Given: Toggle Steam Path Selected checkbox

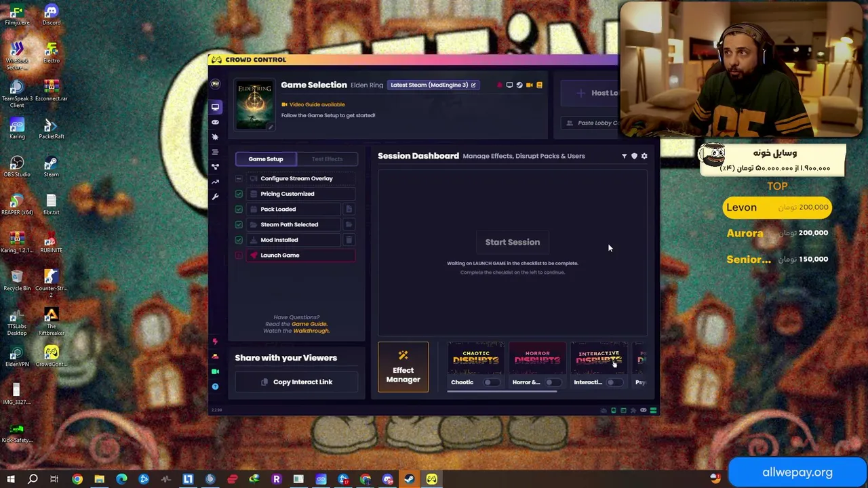Looking at the screenshot, I should [239, 224].
